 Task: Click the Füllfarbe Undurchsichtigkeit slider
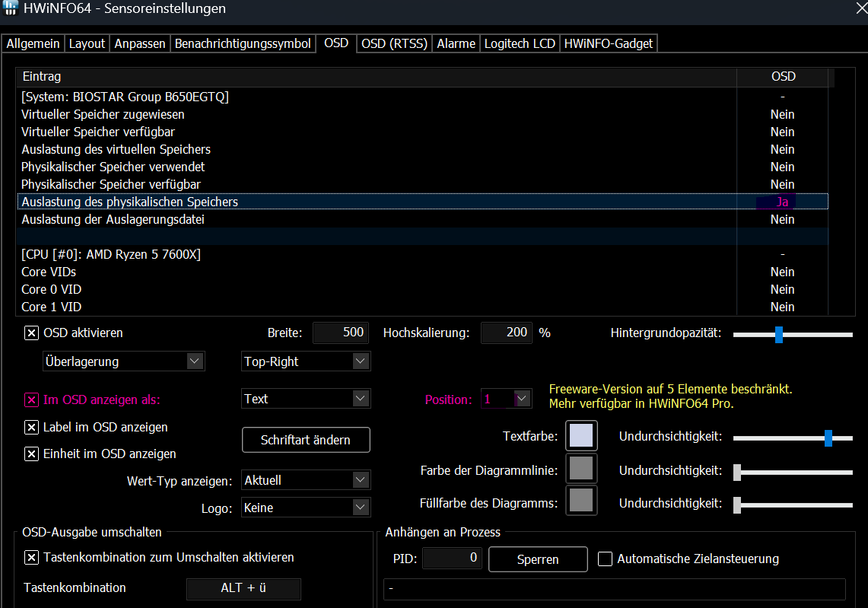tap(793, 505)
